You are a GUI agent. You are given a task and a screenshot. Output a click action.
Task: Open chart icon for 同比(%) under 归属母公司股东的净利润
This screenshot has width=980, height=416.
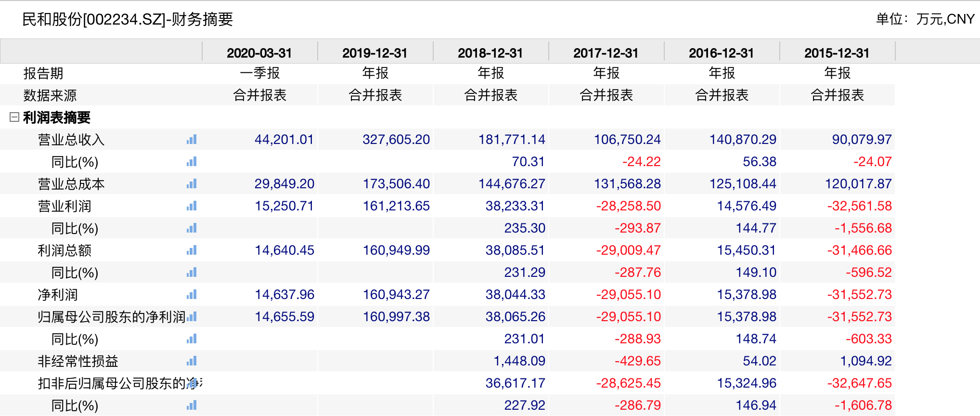pyautogui.click(x=192, y=339)
